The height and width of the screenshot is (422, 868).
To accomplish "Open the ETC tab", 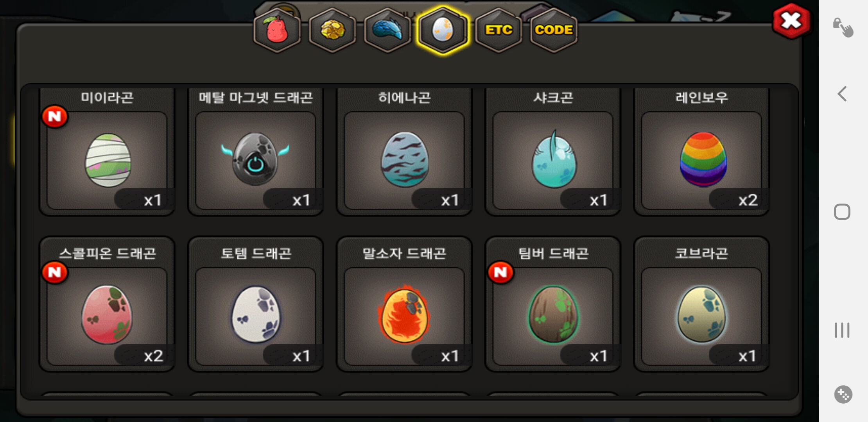I will point(499,30).
